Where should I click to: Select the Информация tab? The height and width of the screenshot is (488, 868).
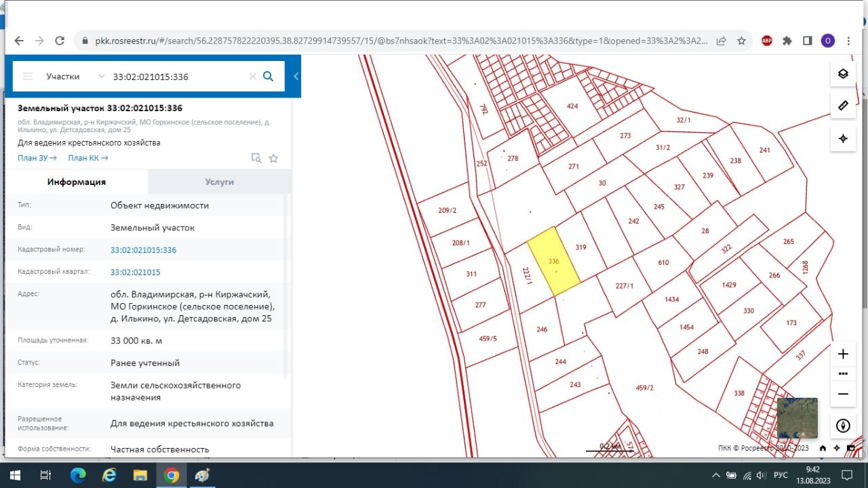(x=76, y=182)
